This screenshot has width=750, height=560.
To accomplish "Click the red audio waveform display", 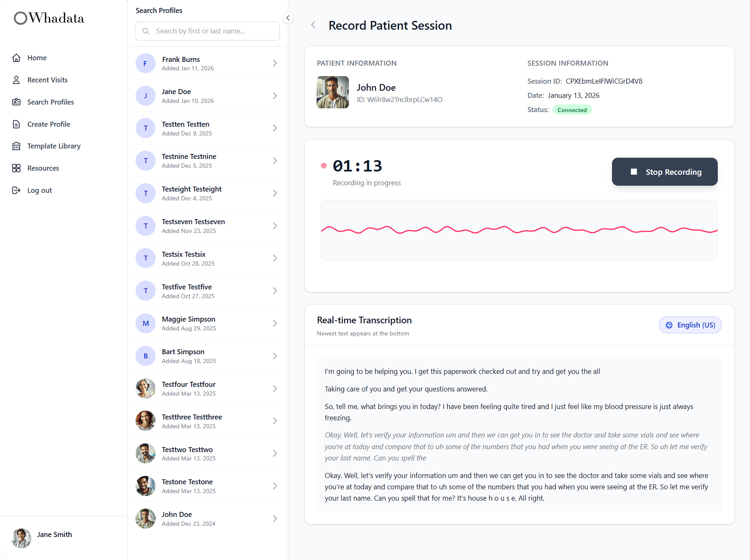I will 519,230.
